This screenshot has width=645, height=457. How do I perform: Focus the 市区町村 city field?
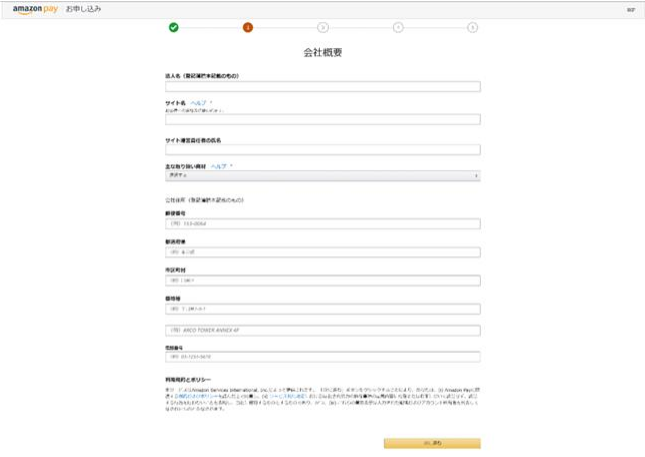click(322, 281)
